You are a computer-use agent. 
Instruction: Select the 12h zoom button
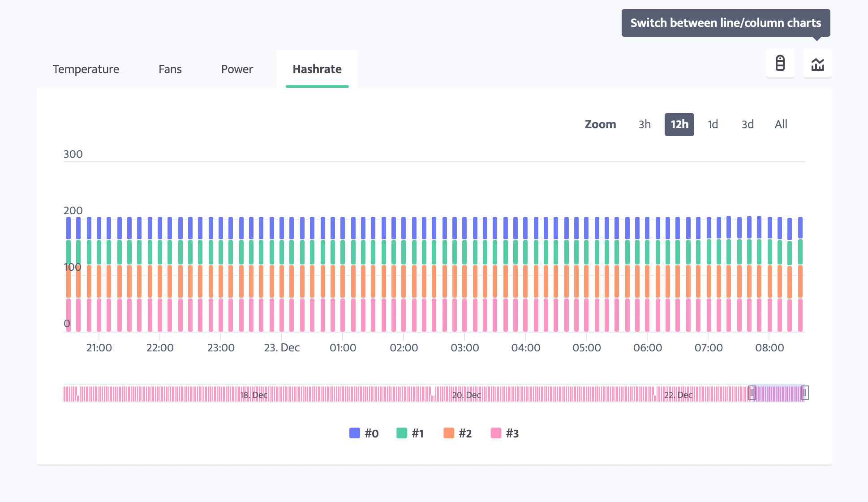[x=679, y=124]
